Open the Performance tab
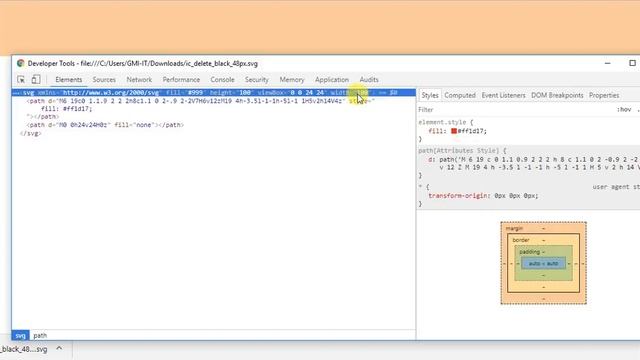The width and height of the screenshot is (640, 360). (181, 80)
